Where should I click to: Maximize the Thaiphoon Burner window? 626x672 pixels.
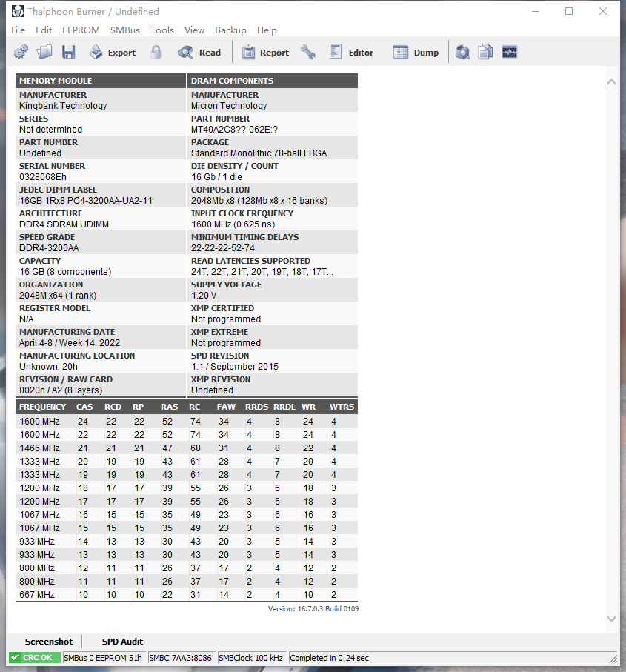point(569,12)
